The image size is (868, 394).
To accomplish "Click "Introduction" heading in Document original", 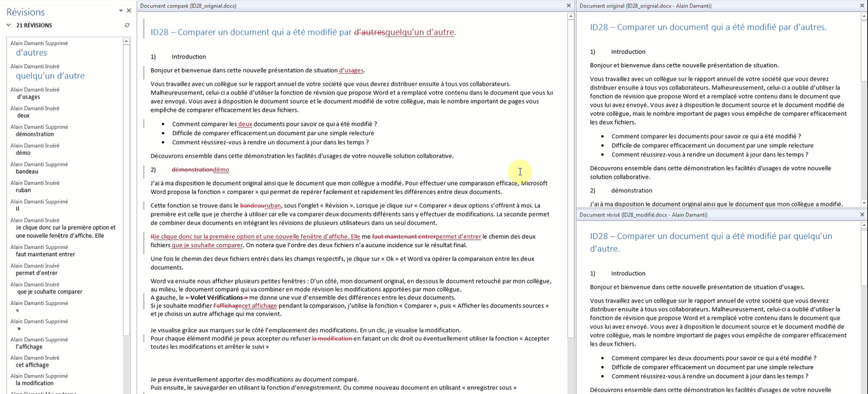I will click(628, 51).
